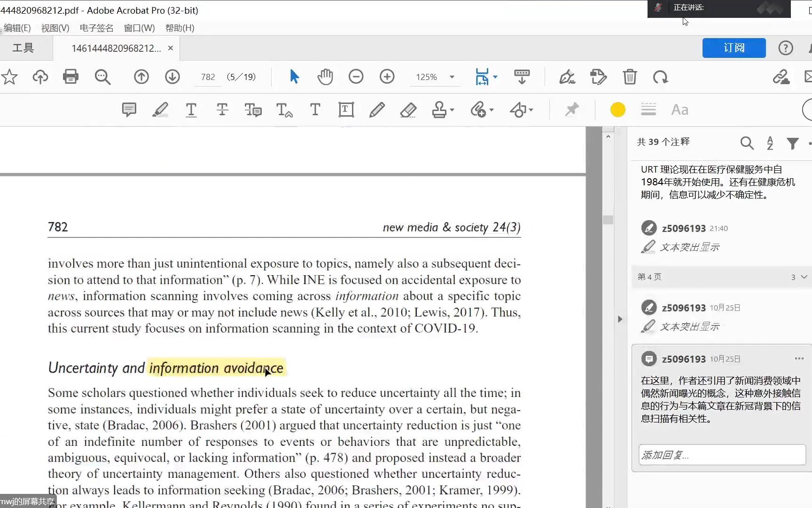Collapse the 第 4 页 comments group
Screen dimensions: 812x508
(804, 277)
